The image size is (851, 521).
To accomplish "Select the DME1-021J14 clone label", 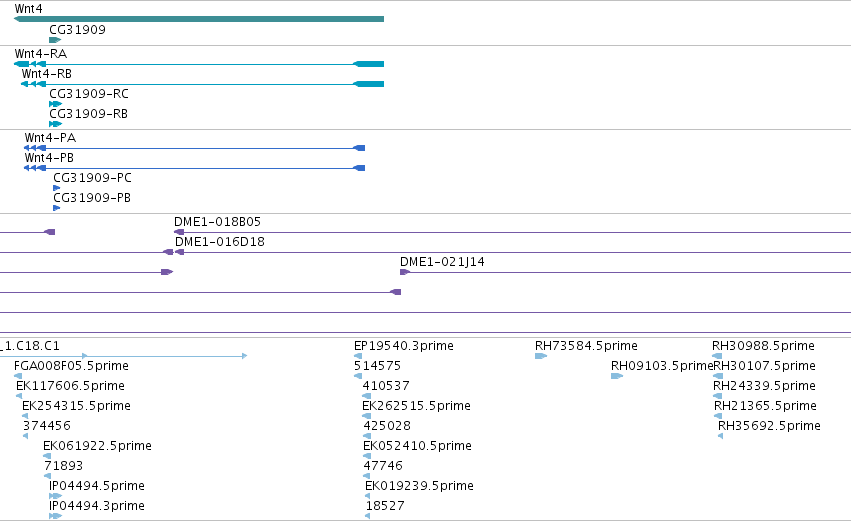I will click(442, 262).
